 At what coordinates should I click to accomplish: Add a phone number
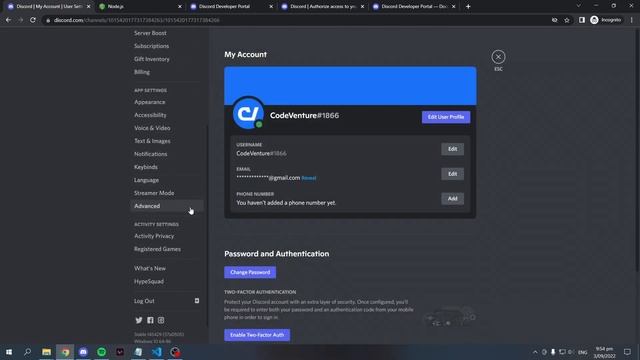click(x=452, y=199)
